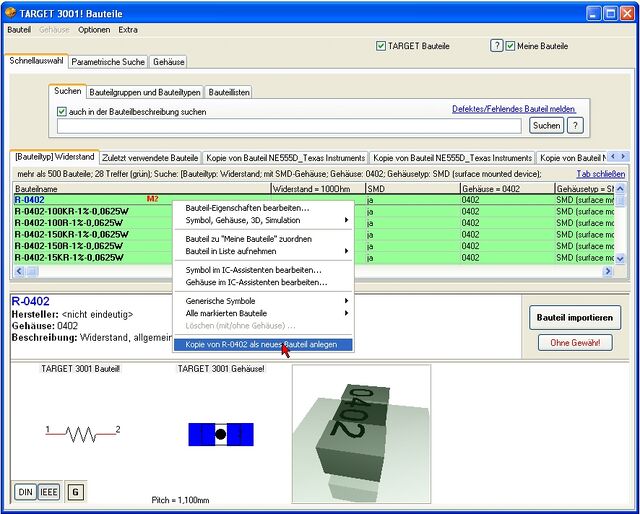Click the help '?' button next to Meine Bauteile
The image size is (640, 514).
496,46
